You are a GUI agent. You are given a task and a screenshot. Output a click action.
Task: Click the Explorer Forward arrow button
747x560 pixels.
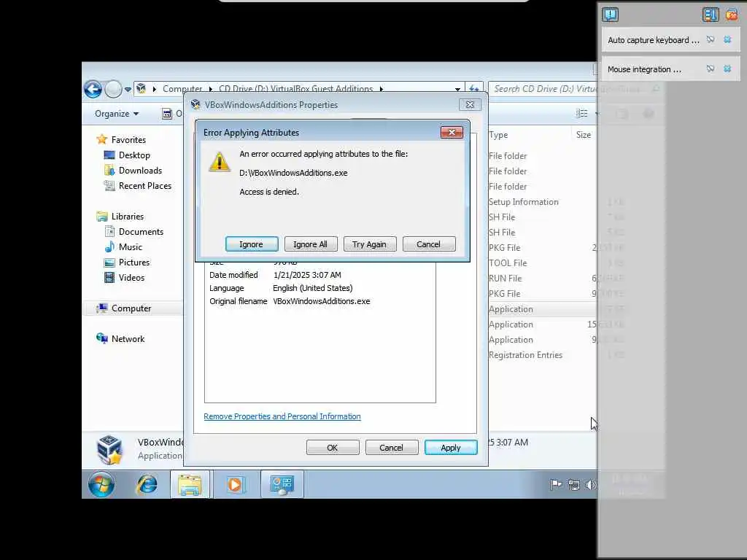(113, 89)
